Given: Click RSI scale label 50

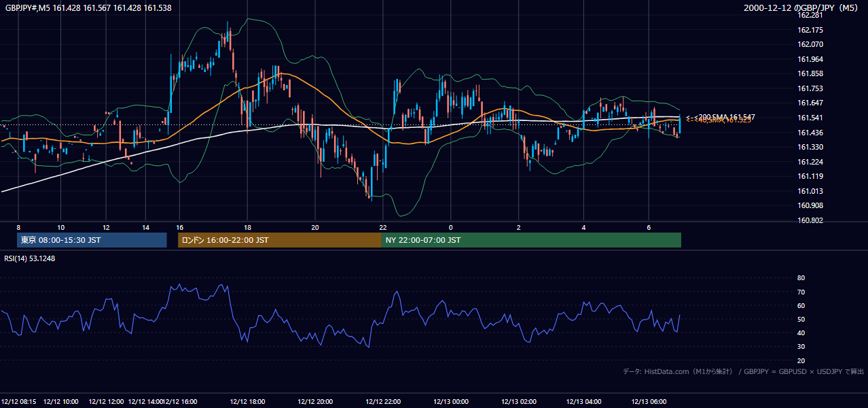Looking at the screenshot, I should tap(801, 319).
